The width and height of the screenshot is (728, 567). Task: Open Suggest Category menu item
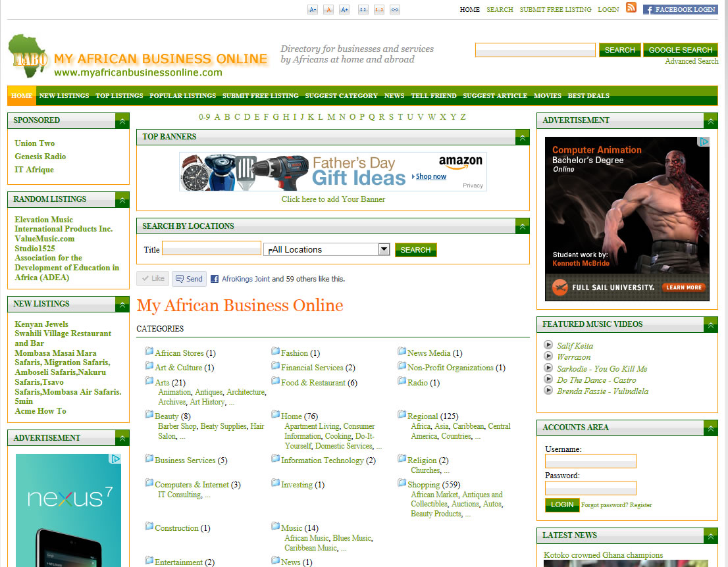coord(341,95)
